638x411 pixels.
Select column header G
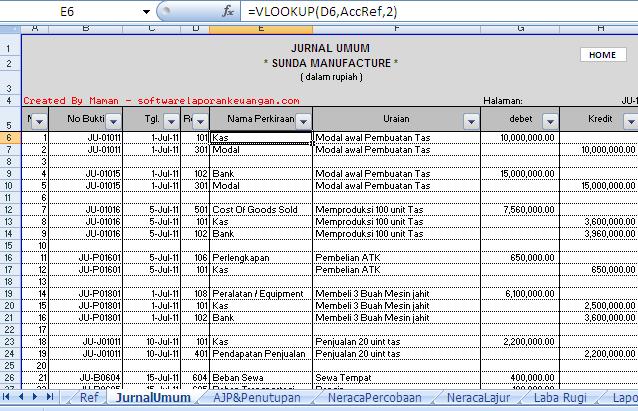pyautogui.click(x=521, y=29)
